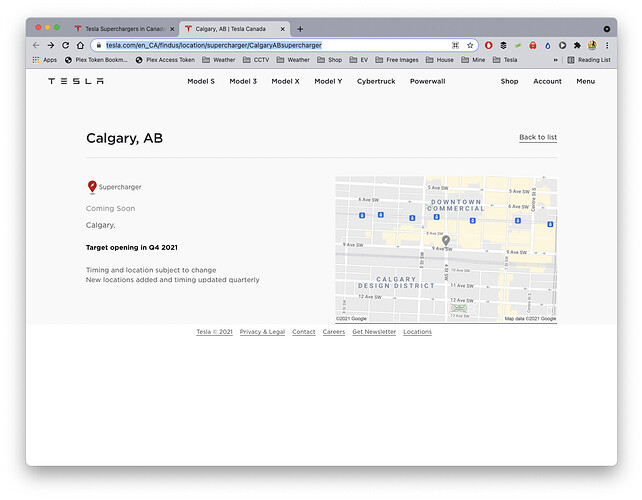This screenshot has width=642, height=500.
Task: Expand the Shop bookmarks folder
Action: point(329,60)
